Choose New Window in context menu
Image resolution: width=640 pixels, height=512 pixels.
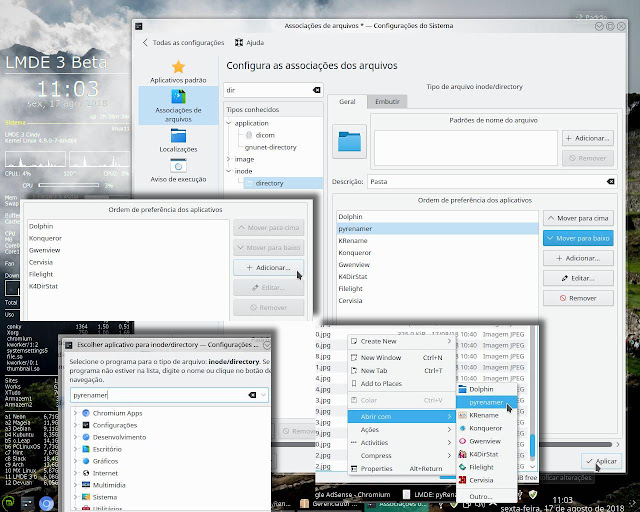[402, 358]
